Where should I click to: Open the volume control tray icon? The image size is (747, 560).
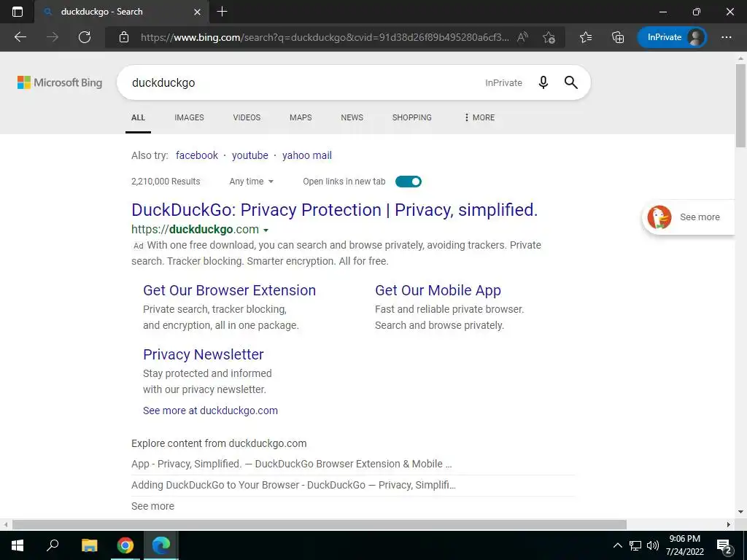point(652,545)
